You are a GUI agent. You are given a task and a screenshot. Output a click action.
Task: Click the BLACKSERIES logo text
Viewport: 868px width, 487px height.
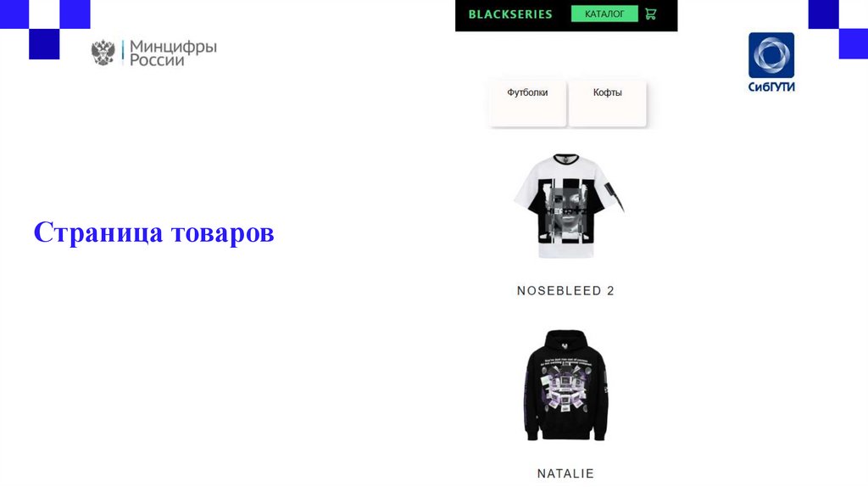point(509,14)
